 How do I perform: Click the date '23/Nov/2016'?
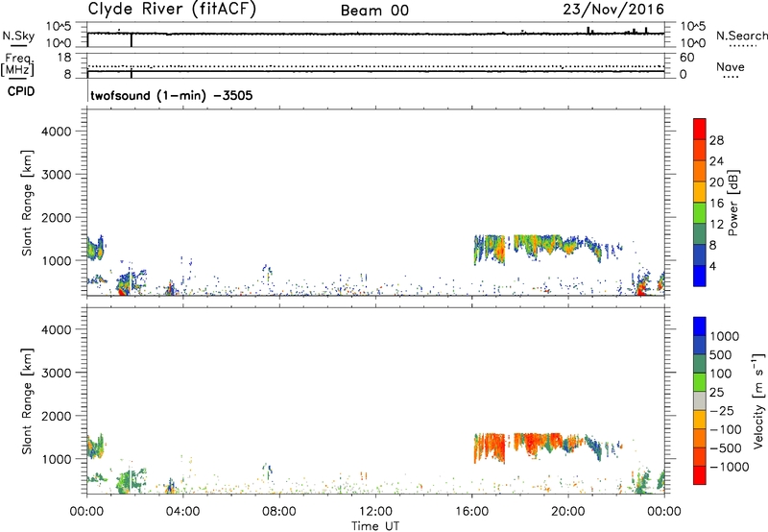click(613, 10)
